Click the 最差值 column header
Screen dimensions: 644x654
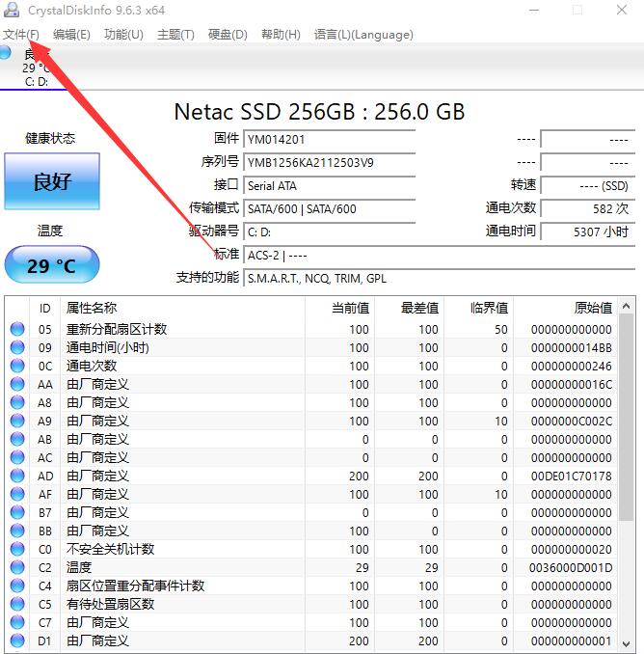click(409, 308)
